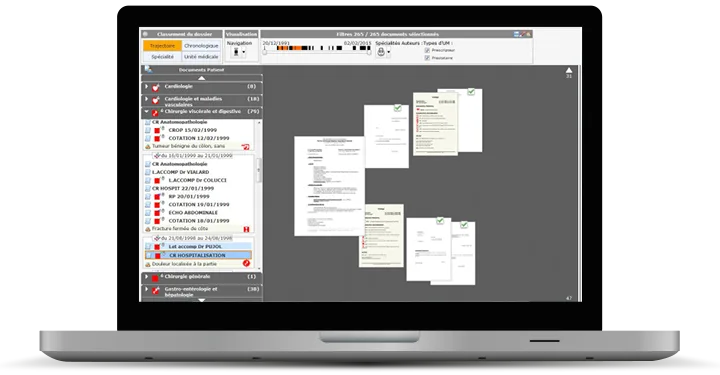Click heart icon of Cardiologie et maladies vasculaires
Image resolution: width=720 pixels, height=375 pixels.
pyautogui.click(x=156, y=100)
